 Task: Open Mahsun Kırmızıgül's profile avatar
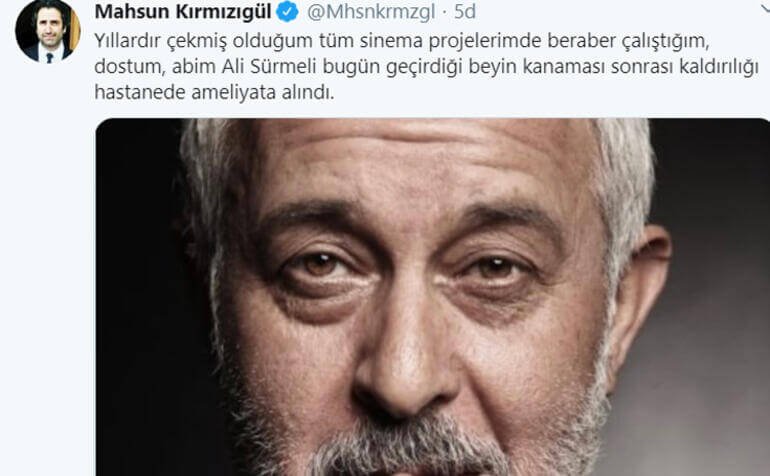click(x=48, y=29)
